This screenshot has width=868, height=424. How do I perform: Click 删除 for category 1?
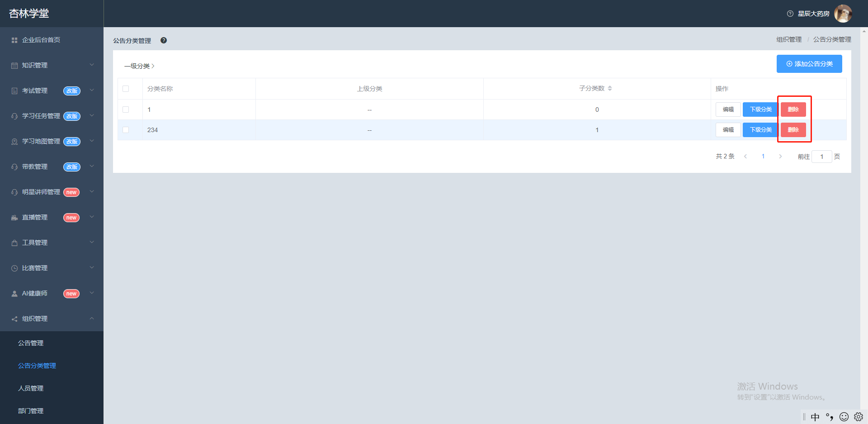pos(793,110)
